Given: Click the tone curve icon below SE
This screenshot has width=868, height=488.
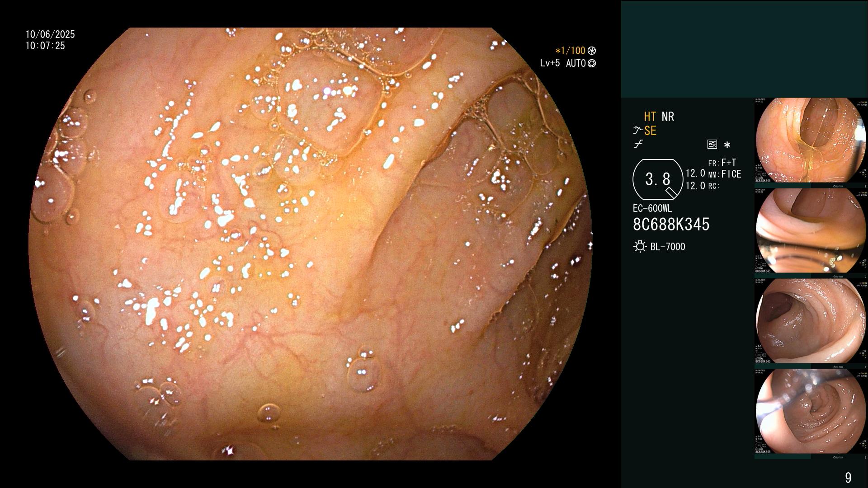Looking at the screenshot, I should point(638,144).
